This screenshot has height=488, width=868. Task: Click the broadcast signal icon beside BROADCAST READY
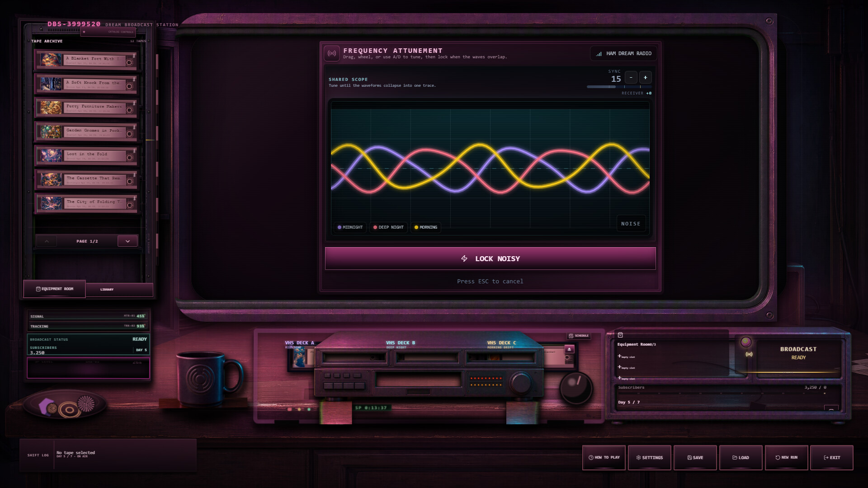pyautogui.click(x=749, y=354)
